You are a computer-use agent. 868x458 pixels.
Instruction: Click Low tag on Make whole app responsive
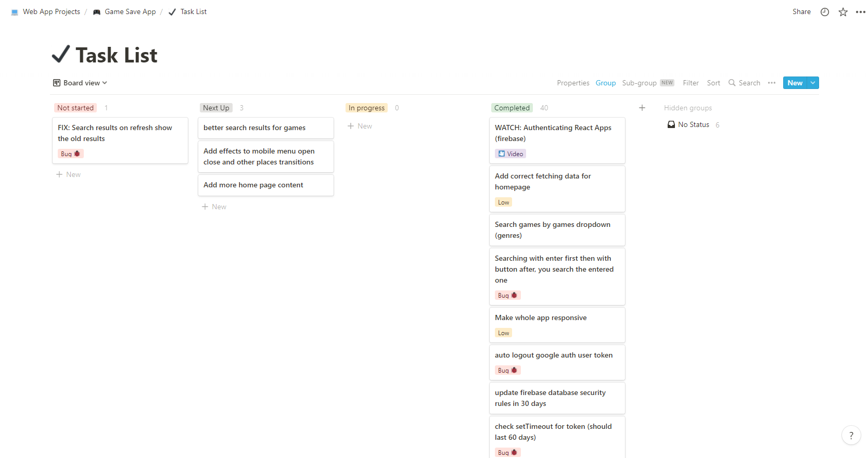tap(503, 333)
